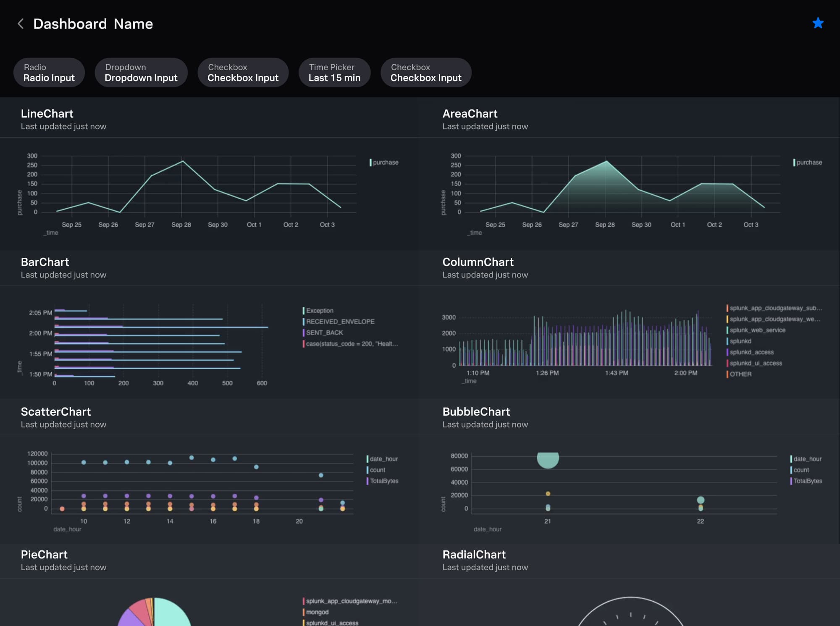This screenshot has width=840, height=626.
Task: Unfavorite the dashboard via blue star icon
Action: [818, 23]
